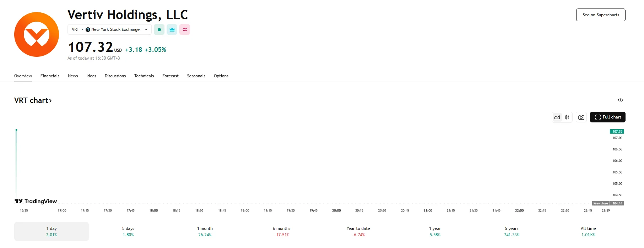The height and width of the screenshot is (248, 644).
Task: Go to the Options tab
Action: click(x=221, y=76)
